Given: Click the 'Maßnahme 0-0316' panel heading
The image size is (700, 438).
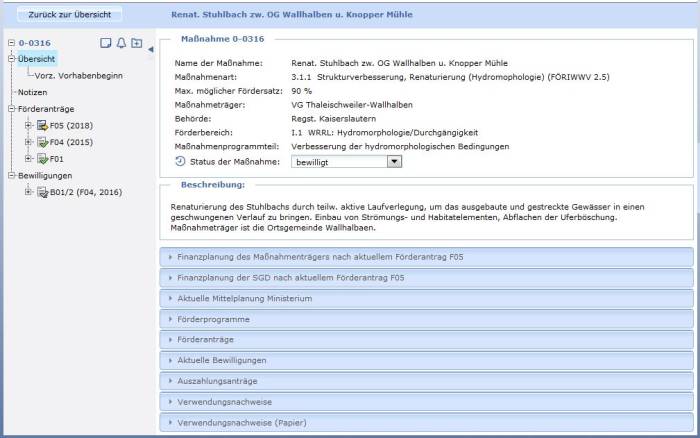Looking at the screenshot, I should pyautogui.click(x=222, y=39).
